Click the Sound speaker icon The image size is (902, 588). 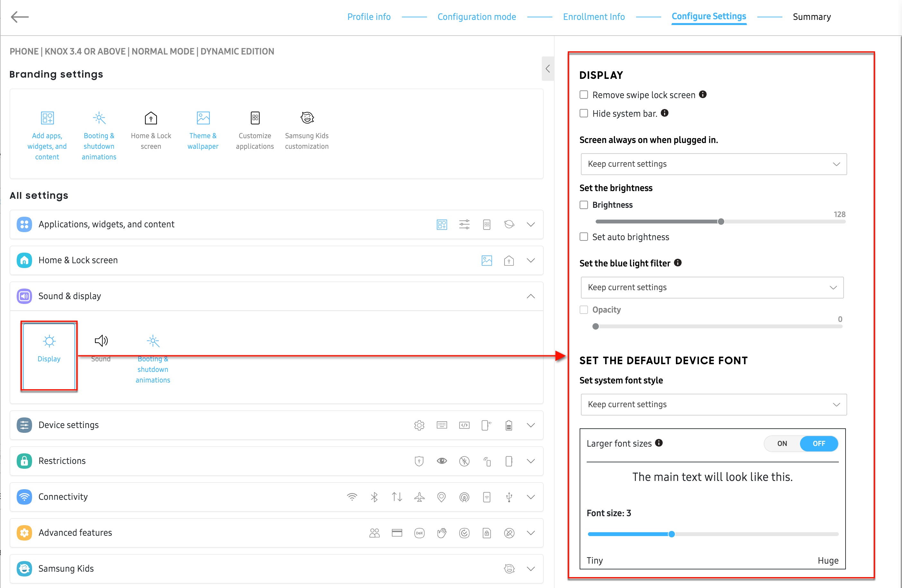[100, 341]
